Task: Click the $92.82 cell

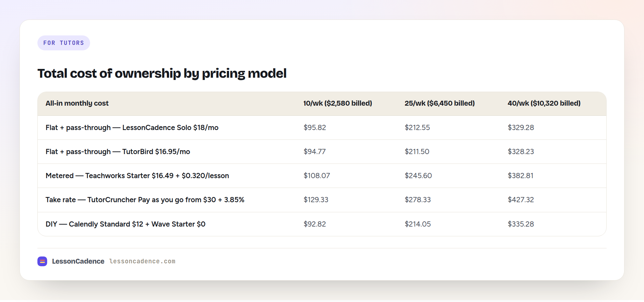Action: (x=315, y=224)
